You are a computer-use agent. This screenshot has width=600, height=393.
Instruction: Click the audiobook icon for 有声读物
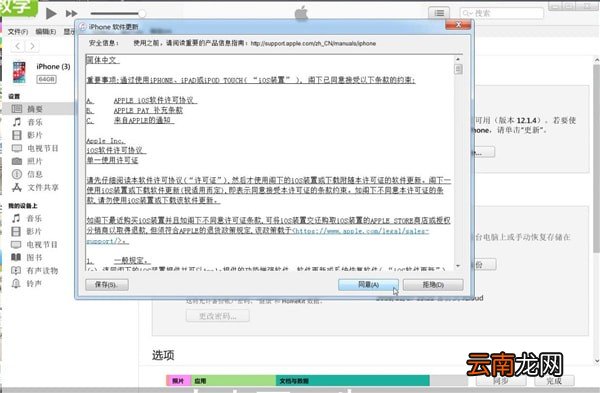click(x=16, y=271)
